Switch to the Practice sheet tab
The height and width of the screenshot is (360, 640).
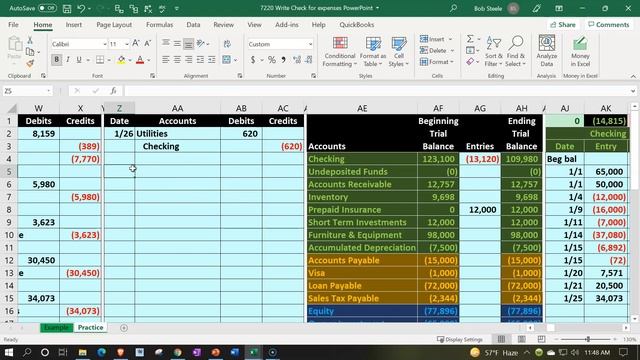(x=90, y=328)
